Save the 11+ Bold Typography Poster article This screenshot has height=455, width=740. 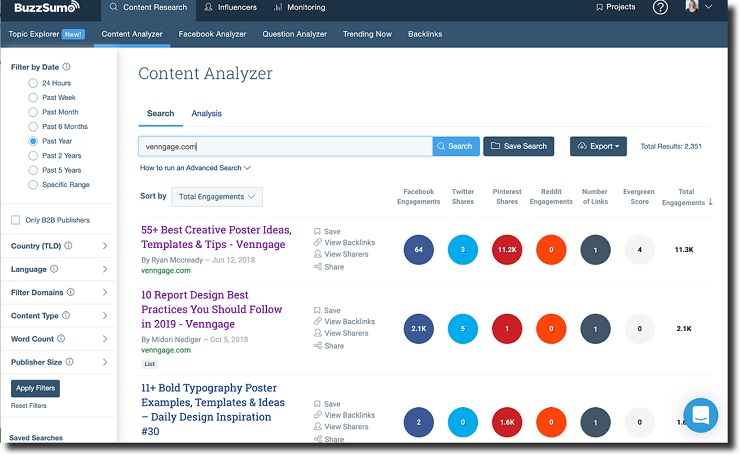click(x=327, y=404)
